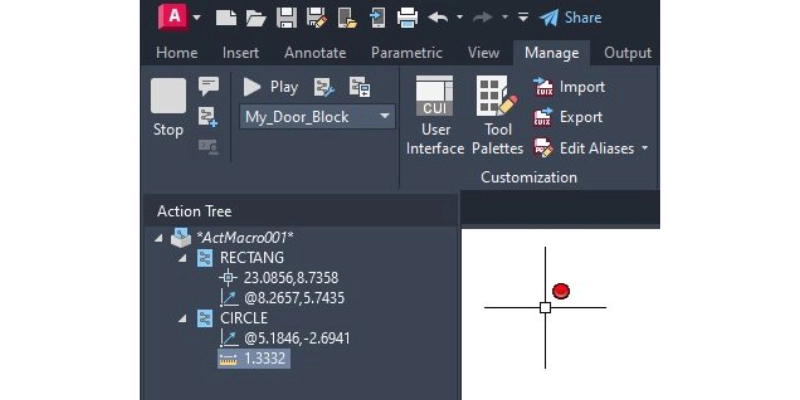Image resolution: width=800 pixels, height=400 pixels.
Task: Collapse the RECTANG command node
Action: click(183, 258)
